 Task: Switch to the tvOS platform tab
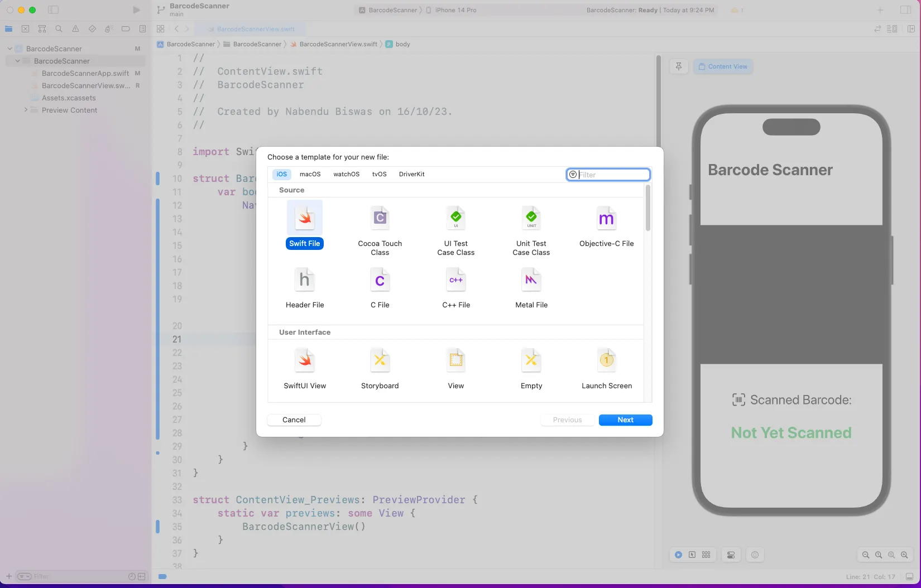380,174
